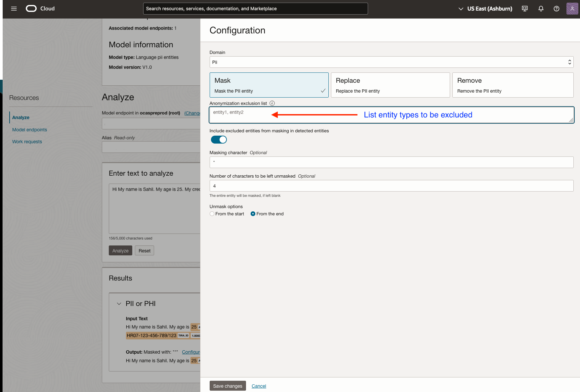Viewport: 580px width, 392px height.
Task: Open the user profile avatar menu
Action: click(572, 9)
